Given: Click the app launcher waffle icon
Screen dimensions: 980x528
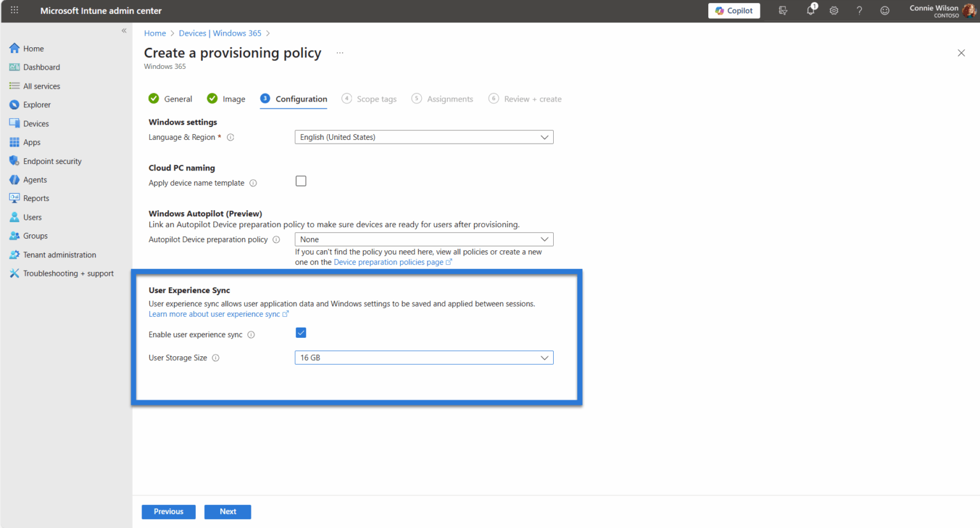Looking at the screenshot, I should (14, 10).
